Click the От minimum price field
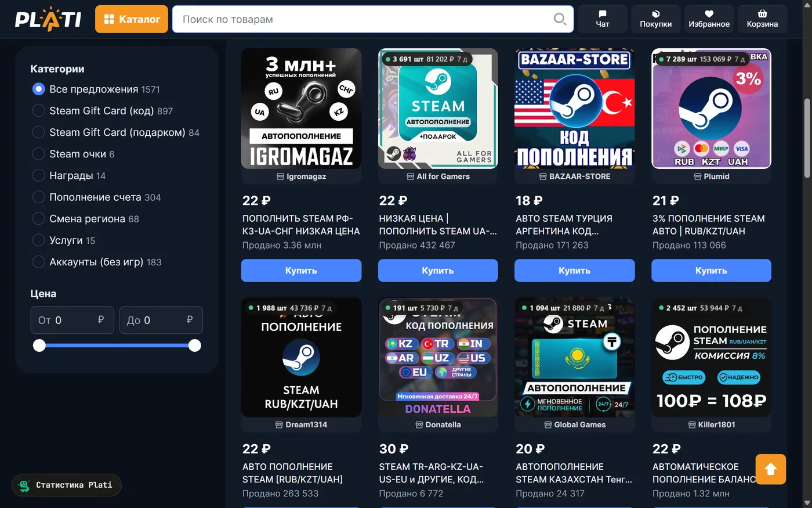Viewport: 812px width, 508px height. pos(72,320)
